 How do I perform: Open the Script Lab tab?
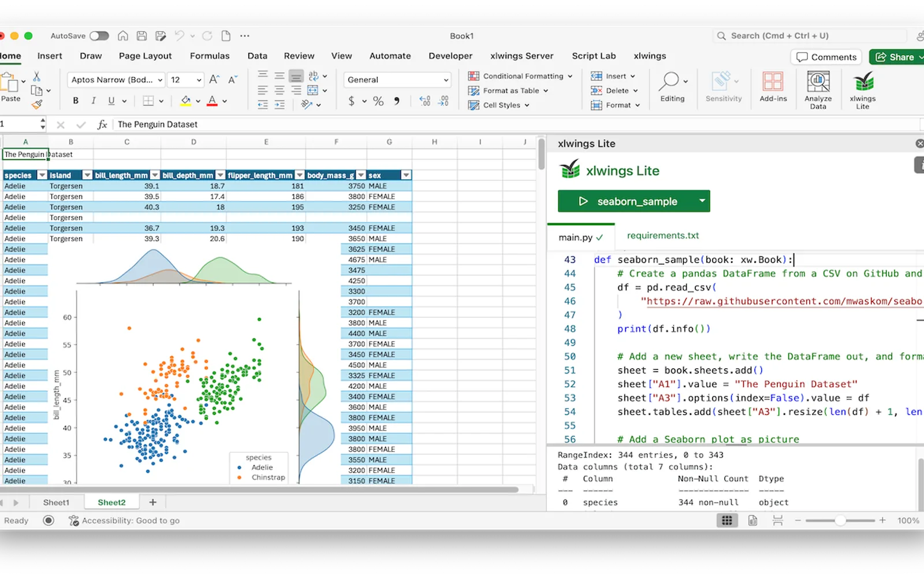(594, 56)
